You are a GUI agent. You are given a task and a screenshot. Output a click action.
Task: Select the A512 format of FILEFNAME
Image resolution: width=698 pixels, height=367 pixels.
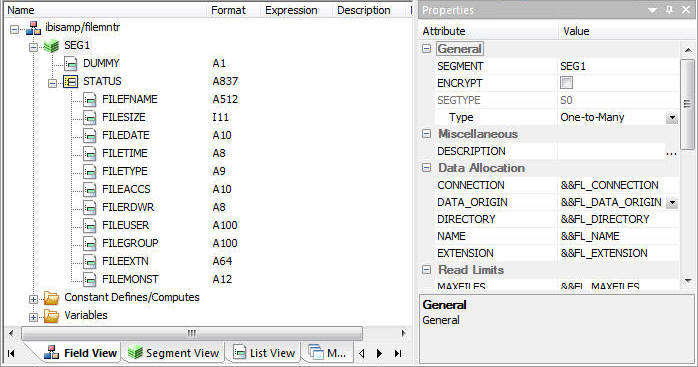coord(225,99)
